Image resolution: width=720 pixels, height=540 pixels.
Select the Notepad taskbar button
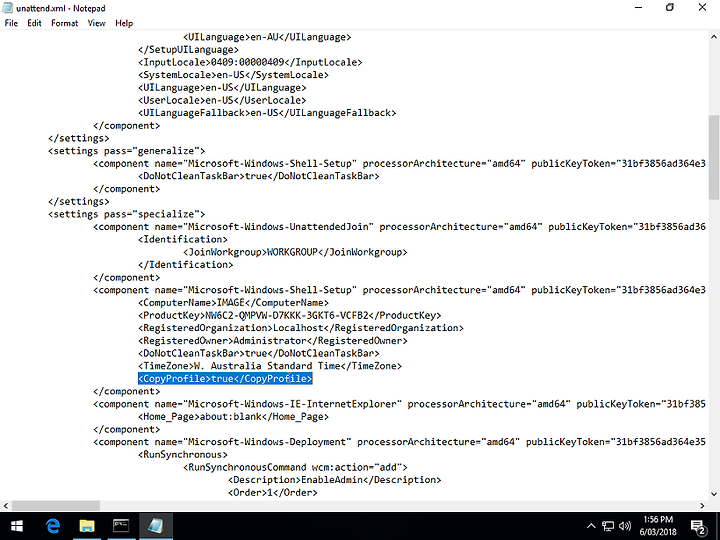[156, 526]
